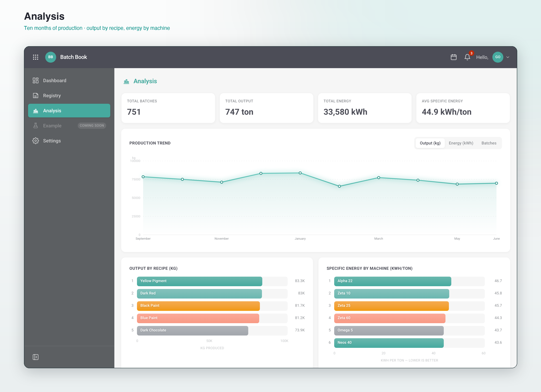Open the notifications bell icon

tap(467, 57)
